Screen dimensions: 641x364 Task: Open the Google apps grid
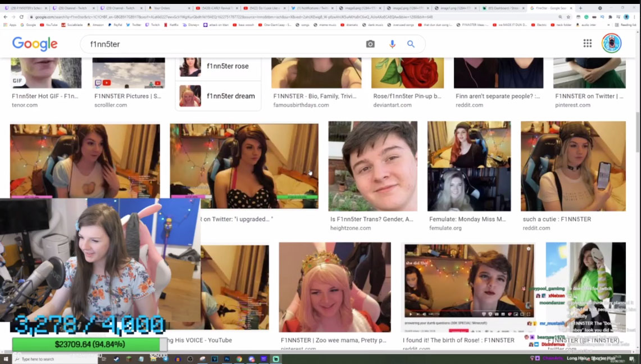click(588, 43)
